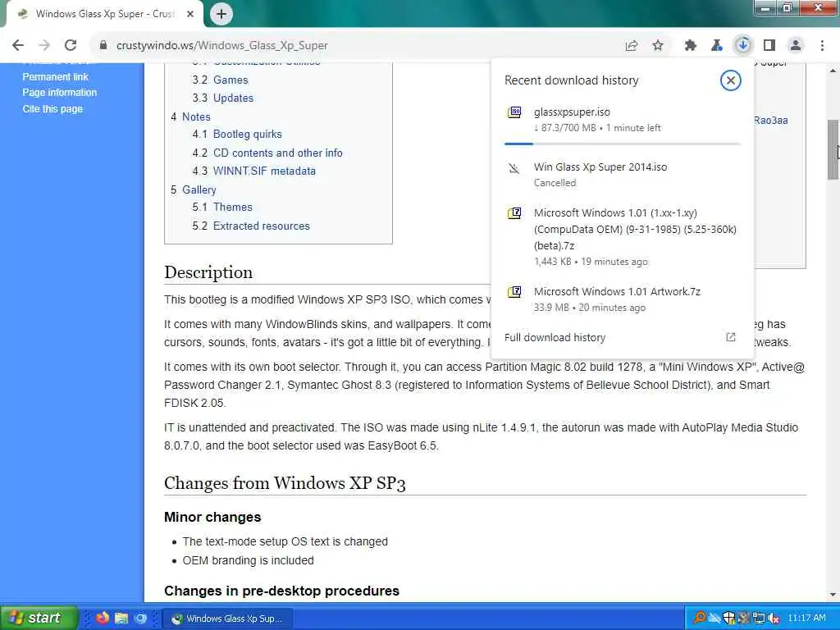This screenshot has height=630, width=840.
Task: Click the forward navigation arrow
Action: coord(44,45)
